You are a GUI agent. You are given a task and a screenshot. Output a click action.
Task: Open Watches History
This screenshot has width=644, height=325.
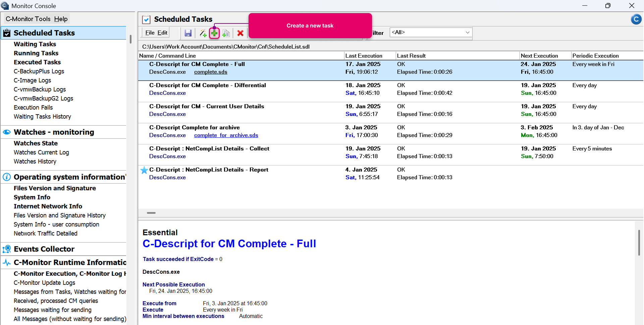pos(35,161)
